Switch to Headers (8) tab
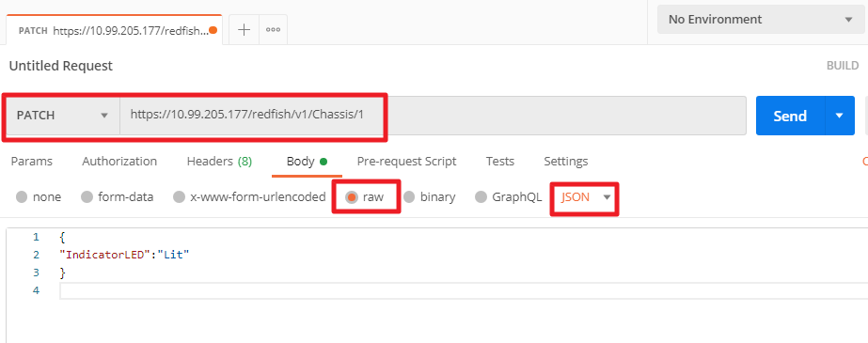The image size is (868, 343). pos(219,162)
